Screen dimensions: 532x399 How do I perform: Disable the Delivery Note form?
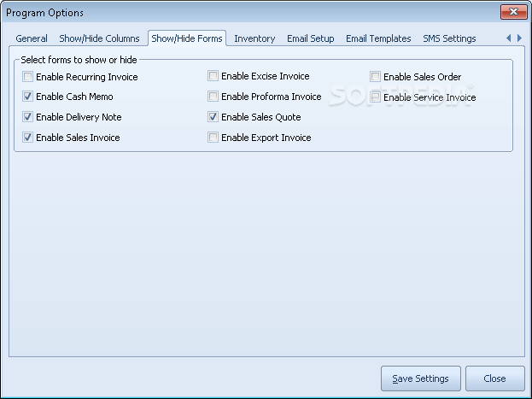coord(28,117)
